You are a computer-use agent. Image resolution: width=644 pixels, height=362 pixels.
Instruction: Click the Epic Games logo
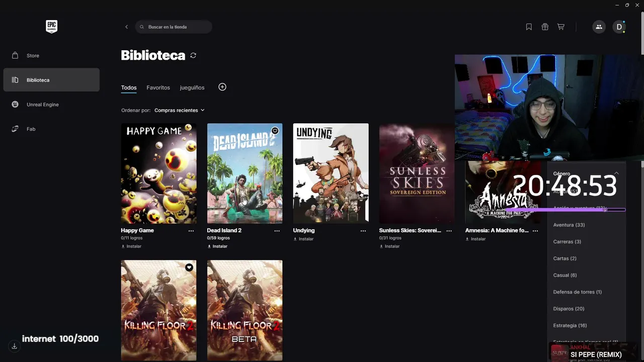[x=51, y=27]
